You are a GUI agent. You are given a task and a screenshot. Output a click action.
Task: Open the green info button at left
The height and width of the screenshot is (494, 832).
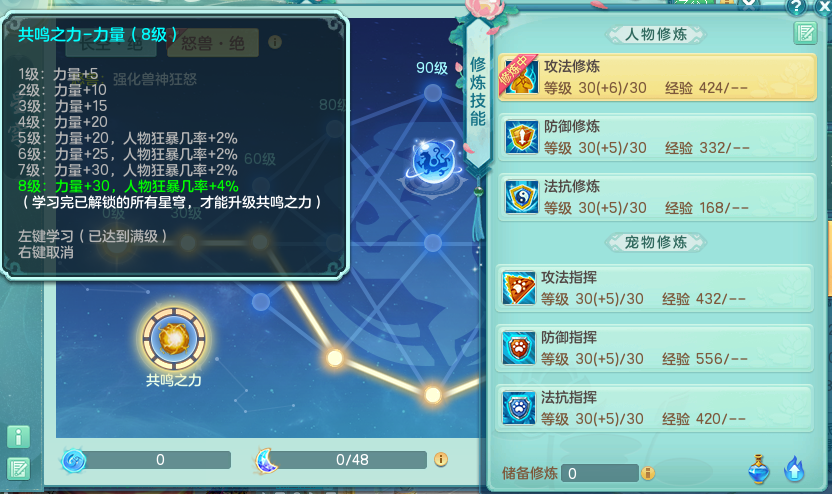point(19,437)
